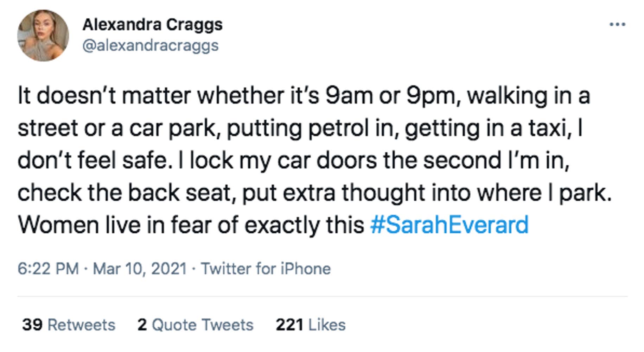Image resolution: width=644 pixels, height=352 pixels.
Task: Click the 2 quote tweets count number
Action: pos(142,325)
